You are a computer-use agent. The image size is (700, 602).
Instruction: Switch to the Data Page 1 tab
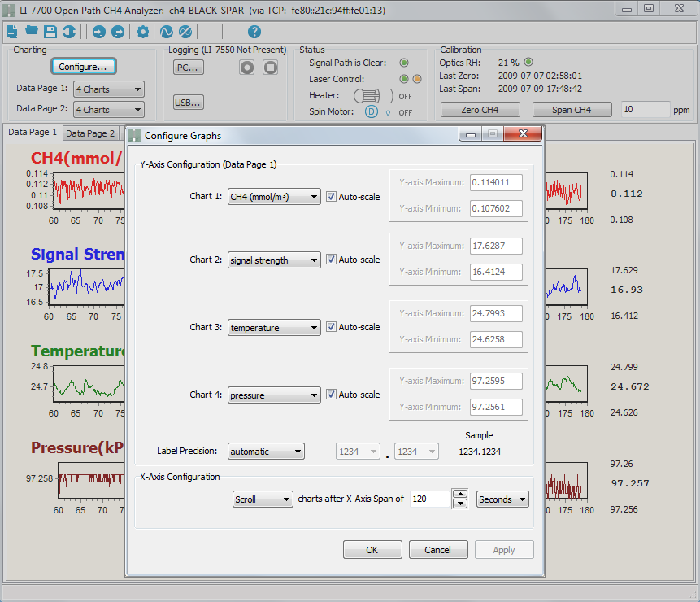[x=33, y=132]
